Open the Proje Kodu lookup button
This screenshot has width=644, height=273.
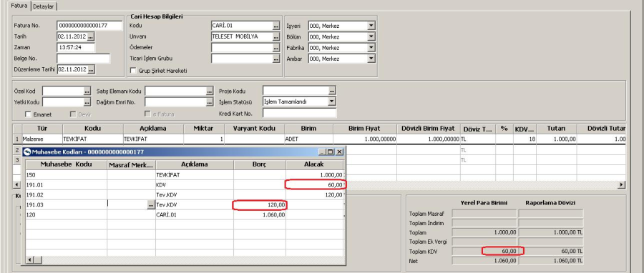point(332,91)
